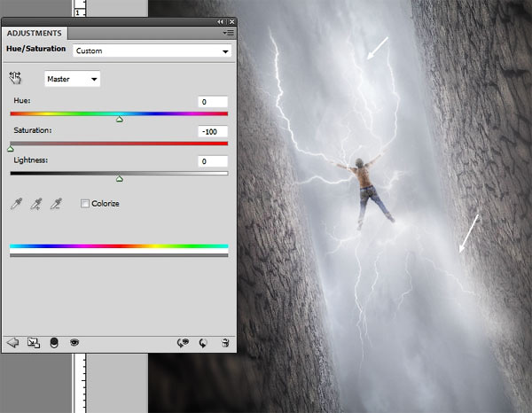
Task: Enable the Colorize checkbox
Action: click(x=85, y=204)
